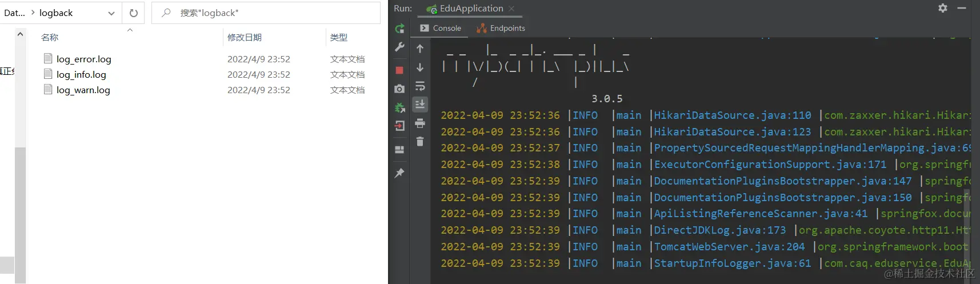
Task: Sort files by the 修改日期 column header
Action: pyautogui.click(x=245, y=37)
